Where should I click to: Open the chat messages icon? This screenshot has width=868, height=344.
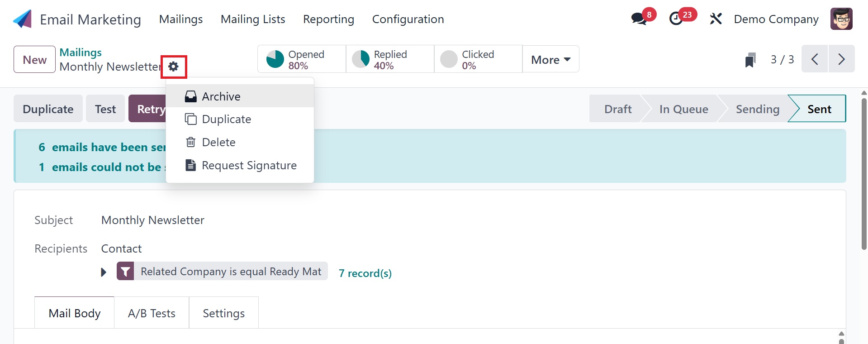pyautogui.click(x=639, y=19)
